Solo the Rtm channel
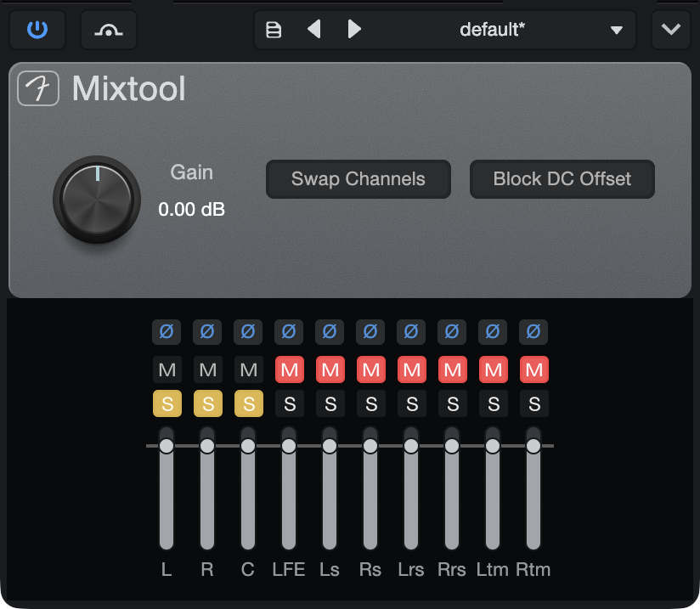 534,403
